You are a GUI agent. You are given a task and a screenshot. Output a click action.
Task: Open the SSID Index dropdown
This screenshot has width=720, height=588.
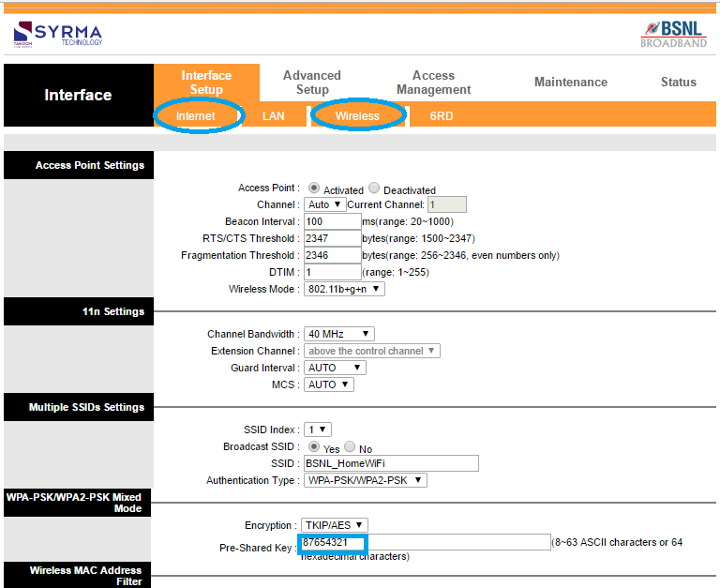(x=318, y=430)
